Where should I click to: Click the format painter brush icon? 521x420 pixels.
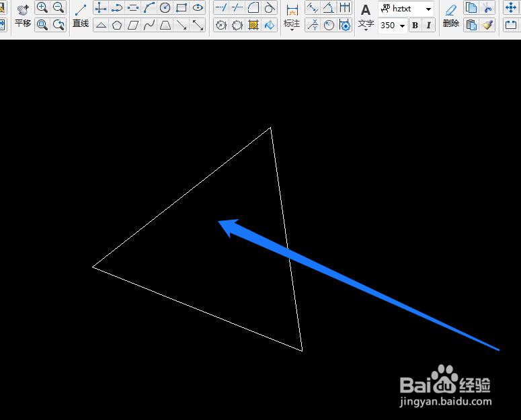[487, 25]
